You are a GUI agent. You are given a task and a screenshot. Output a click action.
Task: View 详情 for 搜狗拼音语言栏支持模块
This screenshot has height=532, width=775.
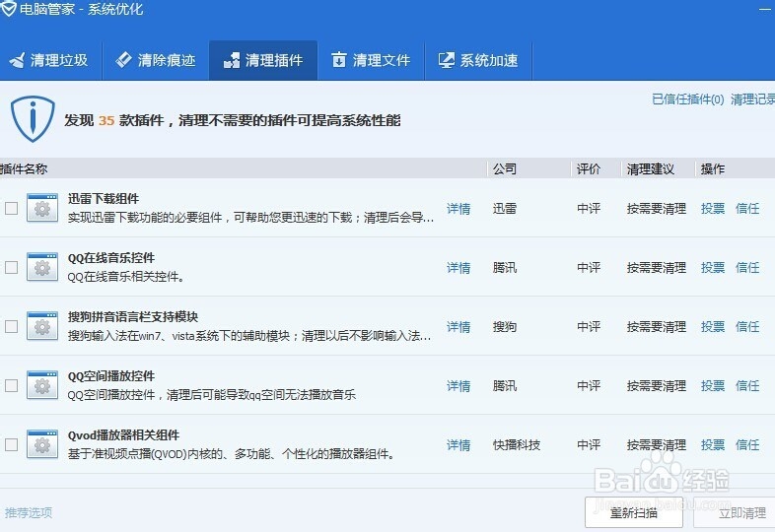coord(458,326)
